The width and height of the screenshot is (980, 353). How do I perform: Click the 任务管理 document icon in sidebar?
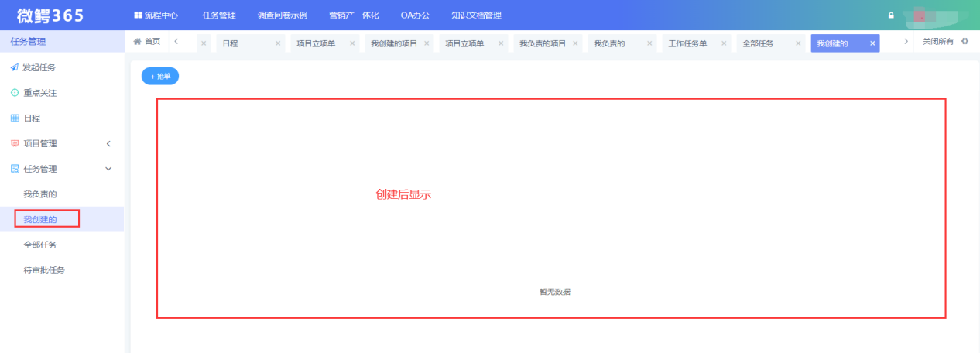14,169
